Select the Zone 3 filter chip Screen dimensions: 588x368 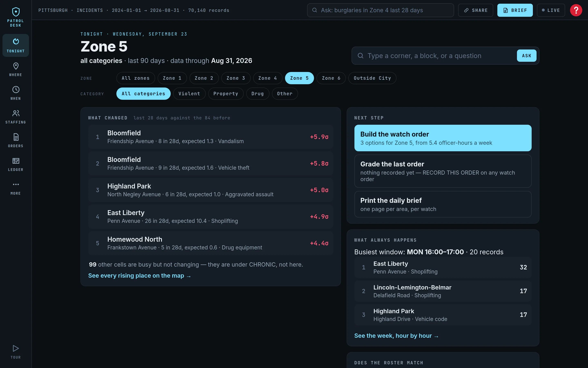point(236,78)
